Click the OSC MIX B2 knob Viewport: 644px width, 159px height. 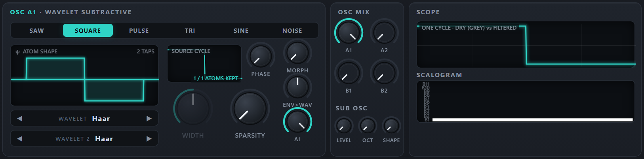384,73
